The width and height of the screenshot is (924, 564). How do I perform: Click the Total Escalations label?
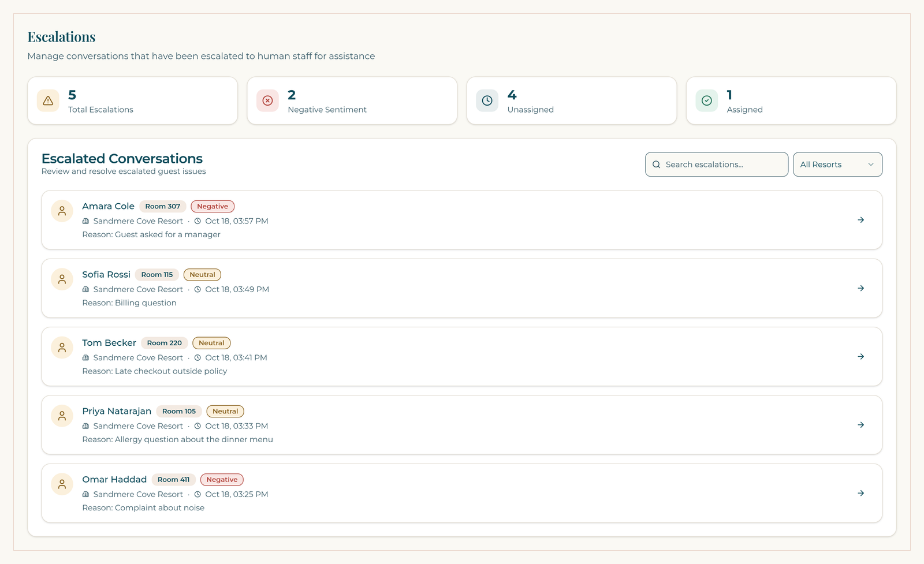tap(100, 110)
